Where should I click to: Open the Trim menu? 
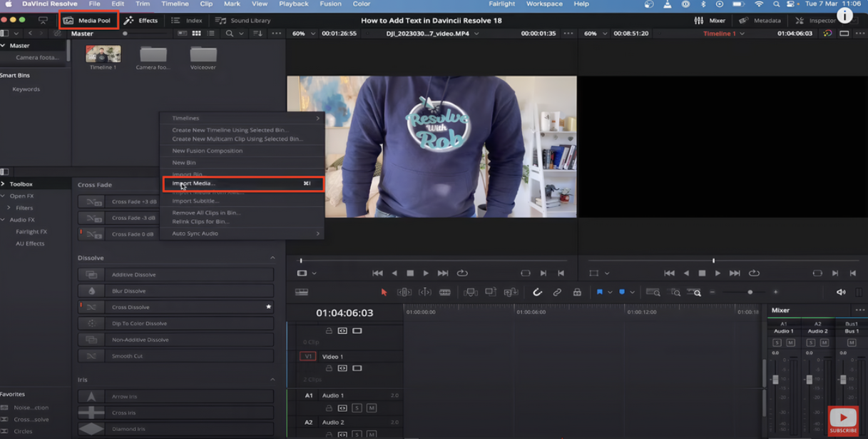click(143, 4)
